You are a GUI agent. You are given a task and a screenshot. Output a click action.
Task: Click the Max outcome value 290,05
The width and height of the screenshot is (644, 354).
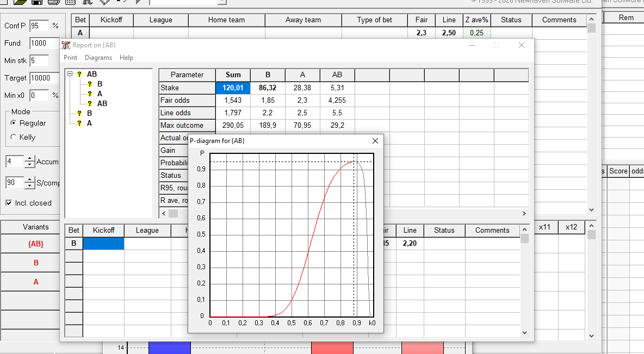(233, 125)
